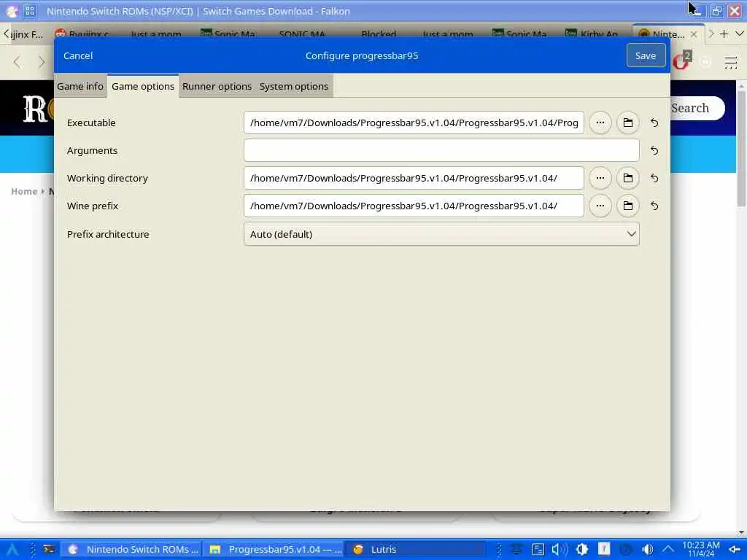Expand the Prefix architecture dropdown

point(441,234)
